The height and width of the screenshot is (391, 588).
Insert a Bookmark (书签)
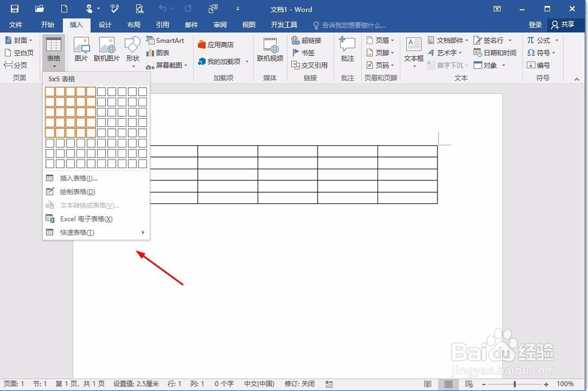(303, 52)
